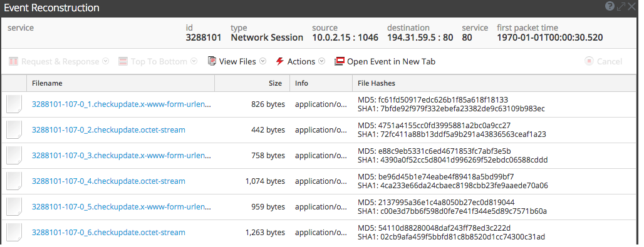This screenshot has width=644, height=247.
Task: Expand the Actions dropdown arrow
Action: 322,61
